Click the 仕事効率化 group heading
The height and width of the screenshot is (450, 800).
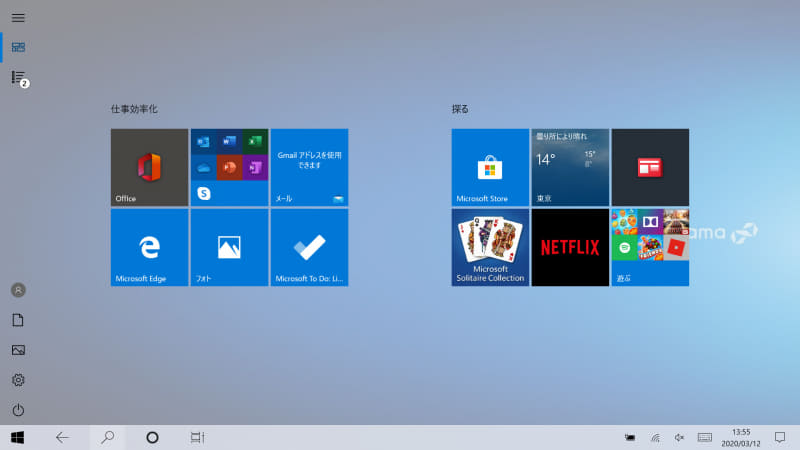[134, 109]
